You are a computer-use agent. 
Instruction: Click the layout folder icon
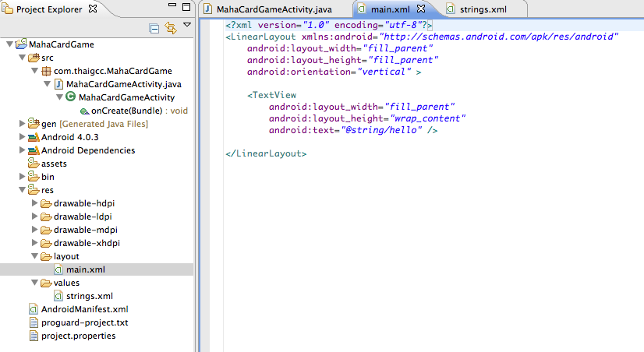pos(47,256)
